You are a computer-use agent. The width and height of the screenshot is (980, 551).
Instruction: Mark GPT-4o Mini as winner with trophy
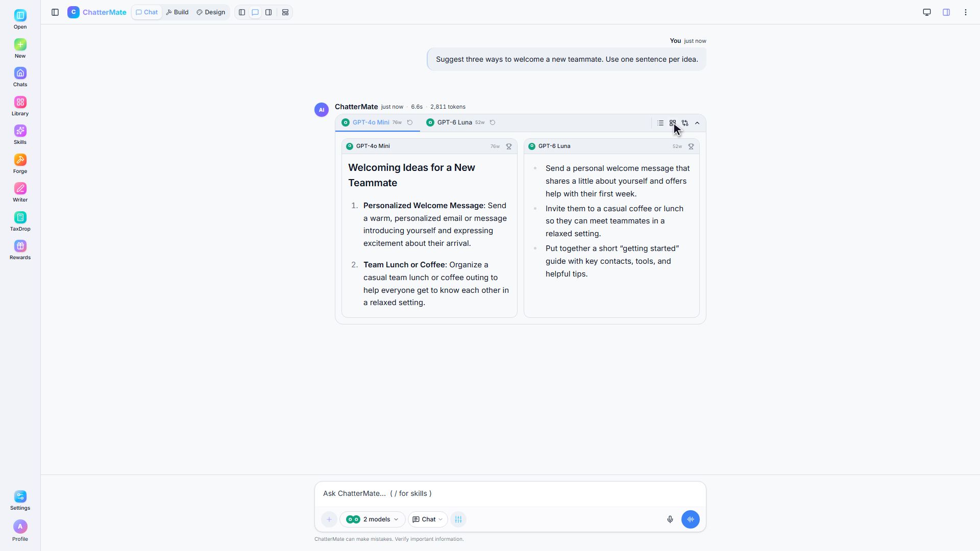coord(509,146)
